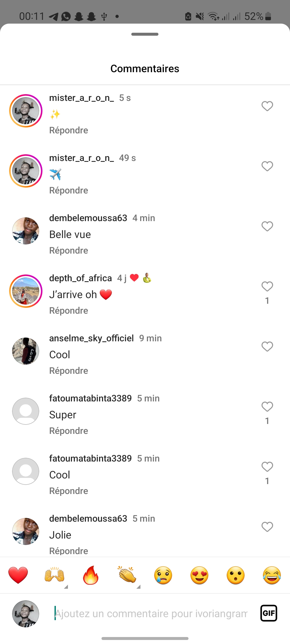This screenshot has width=290, height=644.
Task: Tap the heart-eyes emoji reaction
Action: click(199, 575)
